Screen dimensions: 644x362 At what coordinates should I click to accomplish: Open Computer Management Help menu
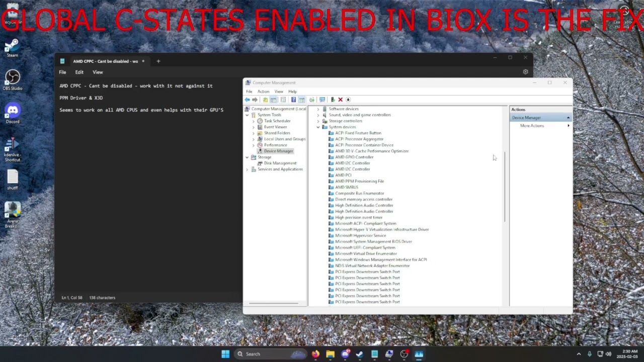[x=292, y=92]
